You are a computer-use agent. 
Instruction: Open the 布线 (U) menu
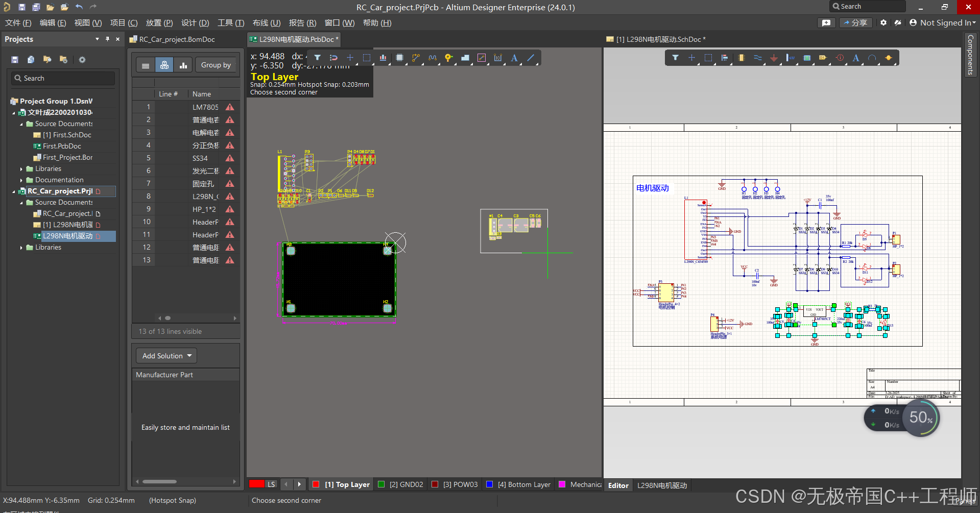(267, 23)
